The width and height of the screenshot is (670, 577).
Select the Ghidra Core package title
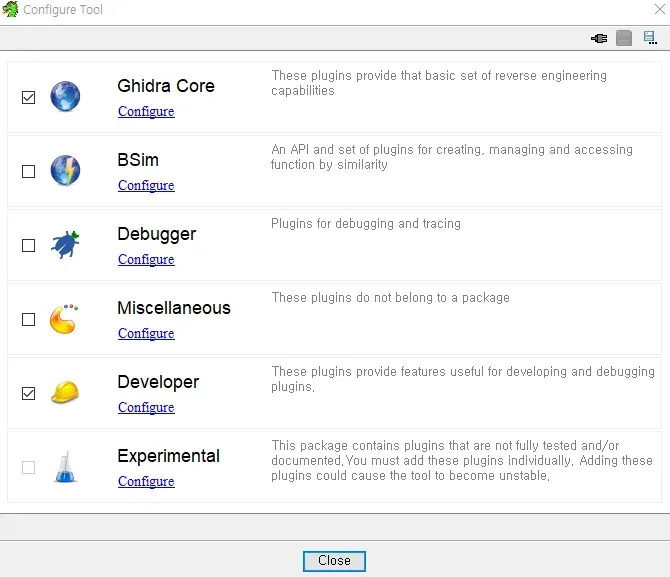coord(166,86)
